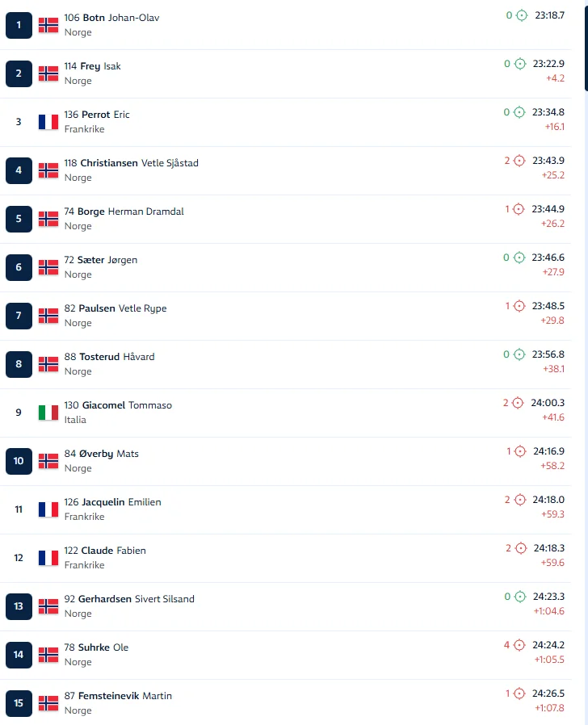The width and height of the screenshot is (588, 725).
Task: Click rank badge 1 for Botn
Action: click(19, 25)
